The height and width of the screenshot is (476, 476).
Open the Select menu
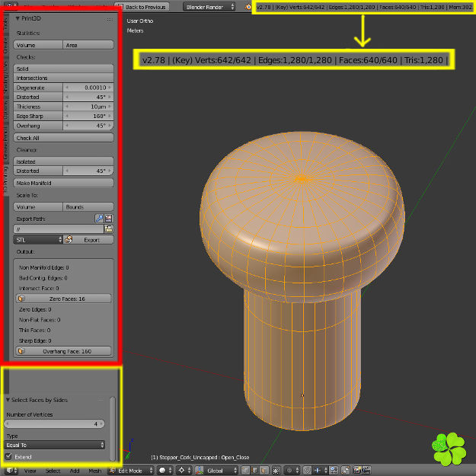click(53, 471)
